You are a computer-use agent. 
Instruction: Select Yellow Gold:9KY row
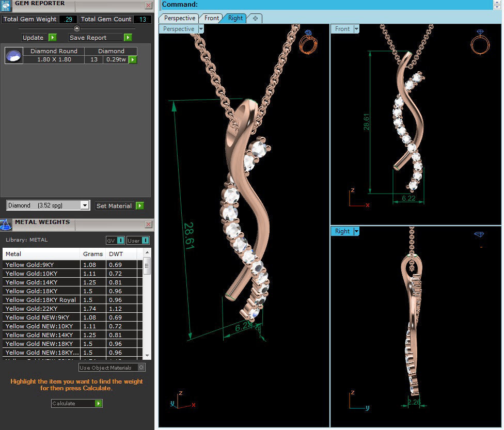tap(72, 264)
